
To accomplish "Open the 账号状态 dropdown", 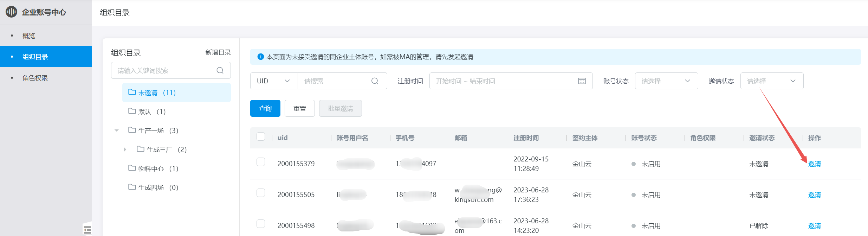I will [666, 81].
